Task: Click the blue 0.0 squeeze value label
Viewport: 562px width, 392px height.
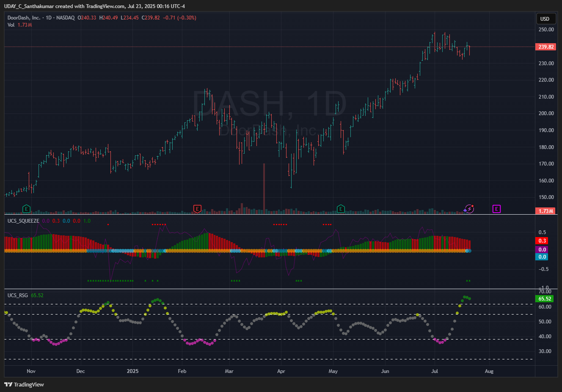Action: 542,257
